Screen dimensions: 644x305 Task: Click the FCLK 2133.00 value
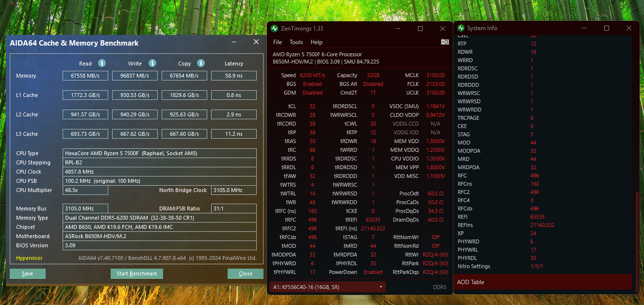pyautogui.click(x=435, y=84)
